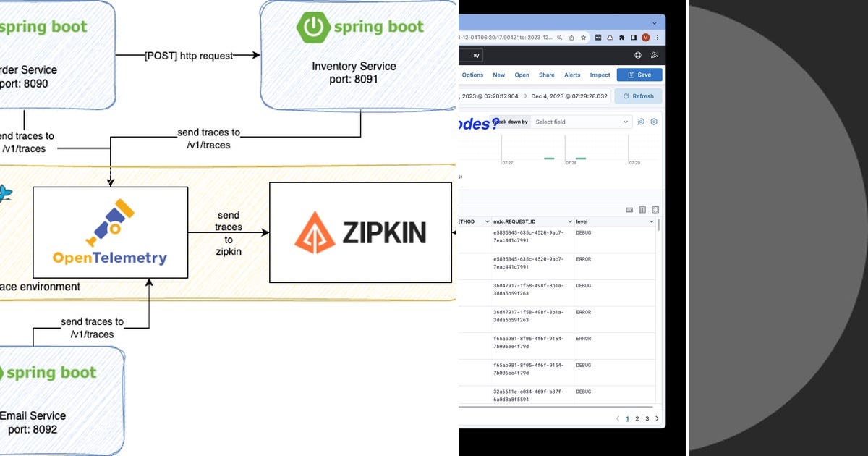Go to page 2 of log results
868x456 pixels.
(637, 418)
